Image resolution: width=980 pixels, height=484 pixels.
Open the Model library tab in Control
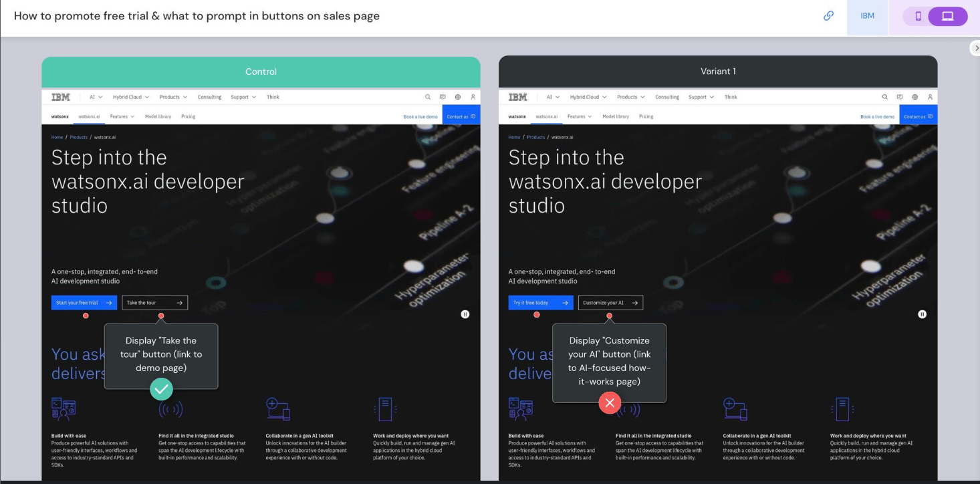tap(158, 116)
